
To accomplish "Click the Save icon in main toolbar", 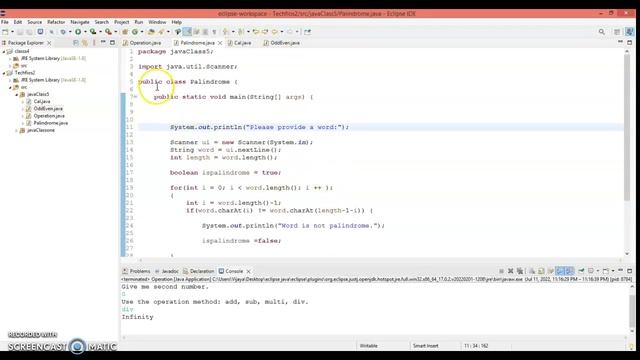I will point(20,32).
